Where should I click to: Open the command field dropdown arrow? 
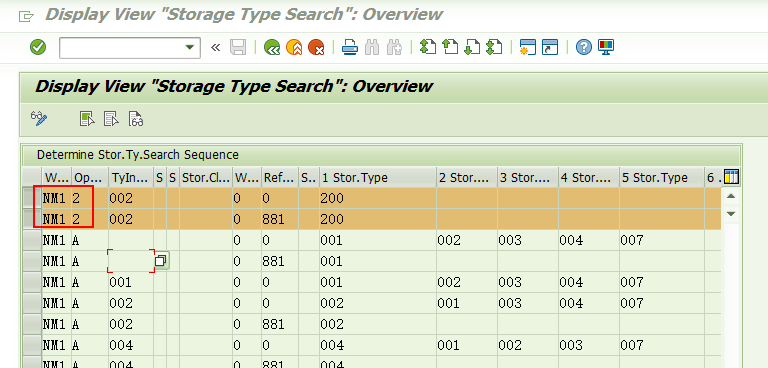coord(190,48)
